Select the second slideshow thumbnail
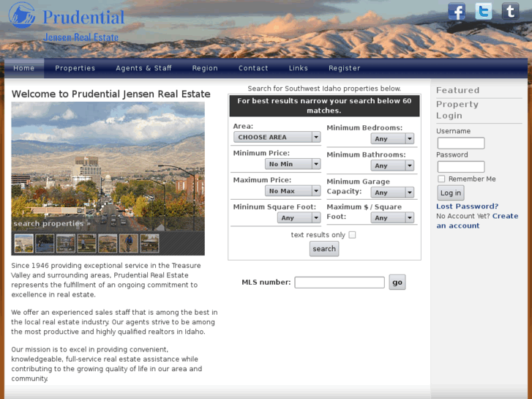Screen dimensions: 532x399 45,243
